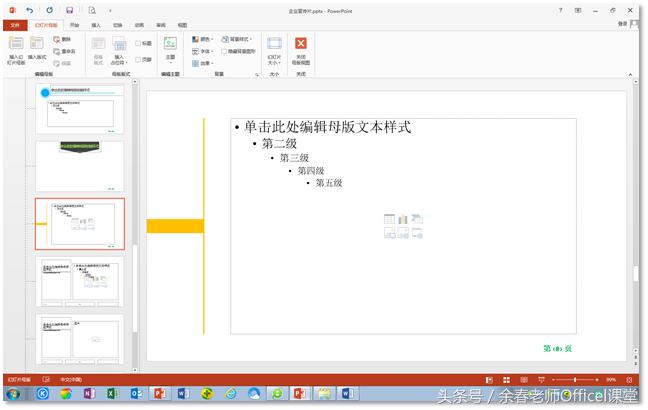Select the layout thumbnail with dark banner title
The image size is (648, 410).
click(80, 166)
